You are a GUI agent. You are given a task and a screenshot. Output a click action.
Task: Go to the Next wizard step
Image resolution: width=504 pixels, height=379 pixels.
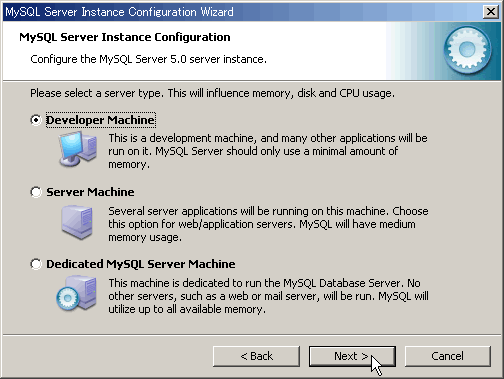click(x=352, y=356)
